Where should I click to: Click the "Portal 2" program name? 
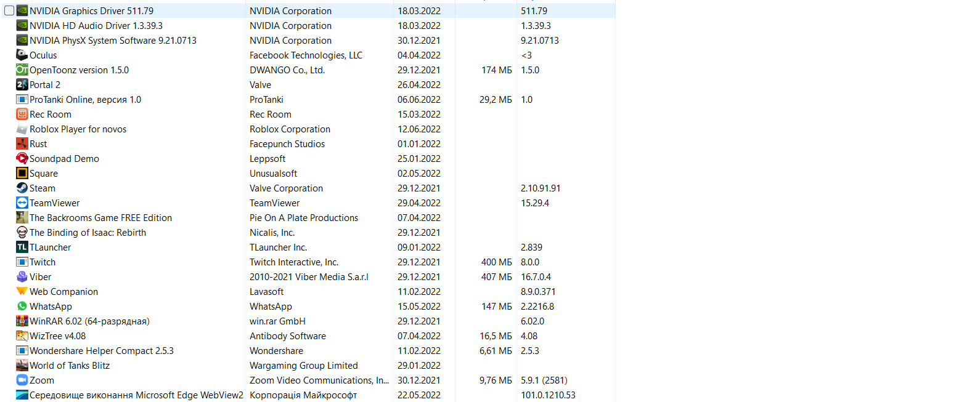[x=45, y=85]
